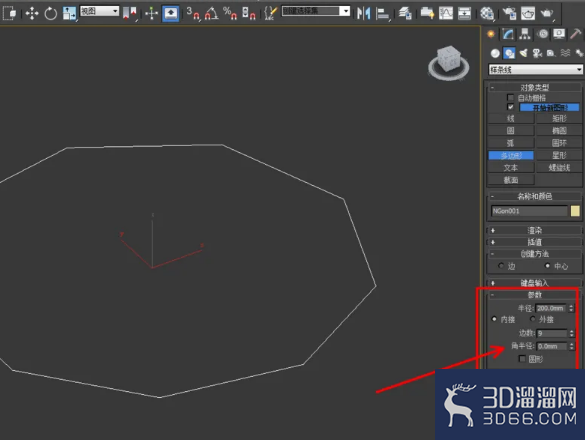
Task: Open the layer manager
Action: click(405, 13)
